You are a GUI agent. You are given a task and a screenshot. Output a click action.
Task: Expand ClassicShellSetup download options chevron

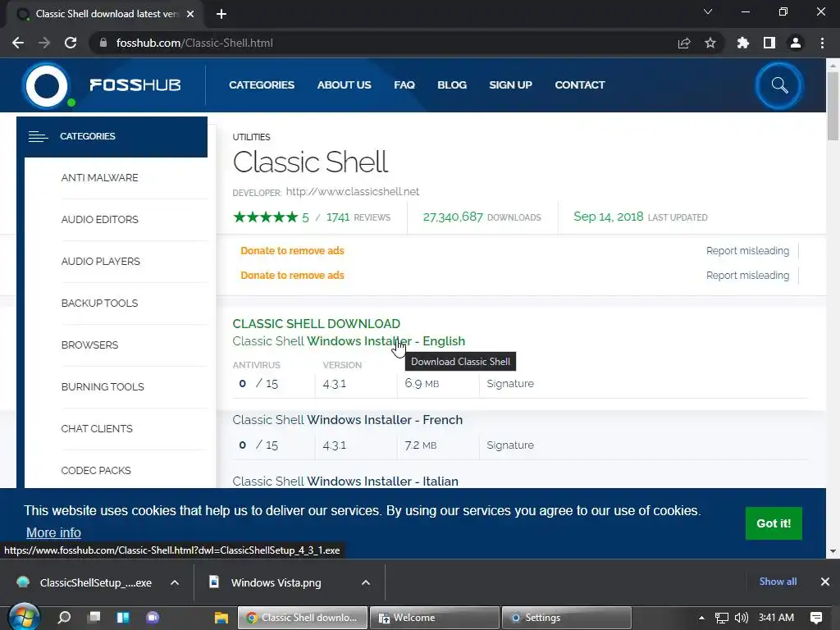click(x=175, y=582)
